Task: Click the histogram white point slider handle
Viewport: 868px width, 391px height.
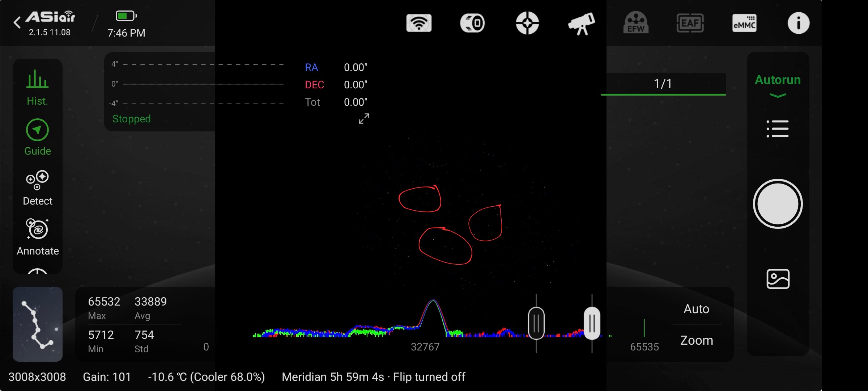Action: click(x=592, y=323)
